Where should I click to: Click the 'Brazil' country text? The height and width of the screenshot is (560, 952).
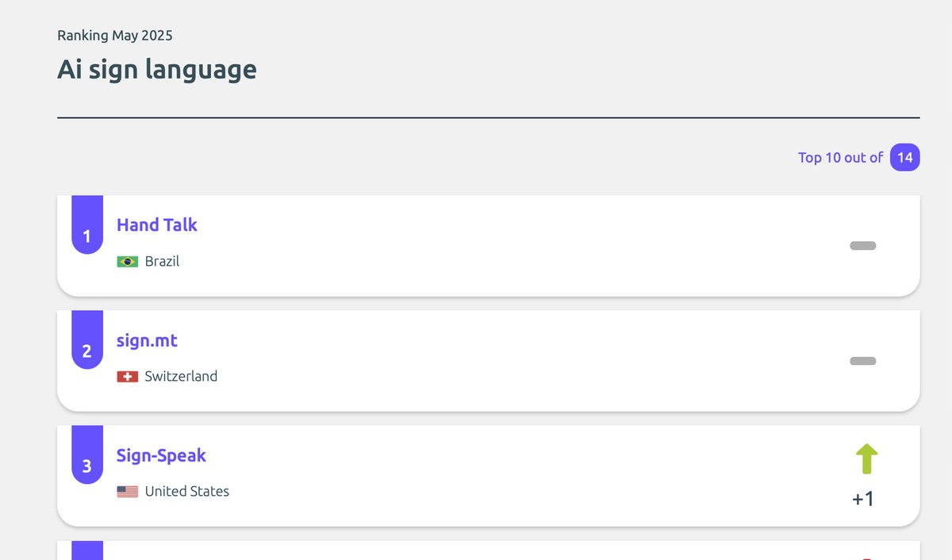[162, 261]
